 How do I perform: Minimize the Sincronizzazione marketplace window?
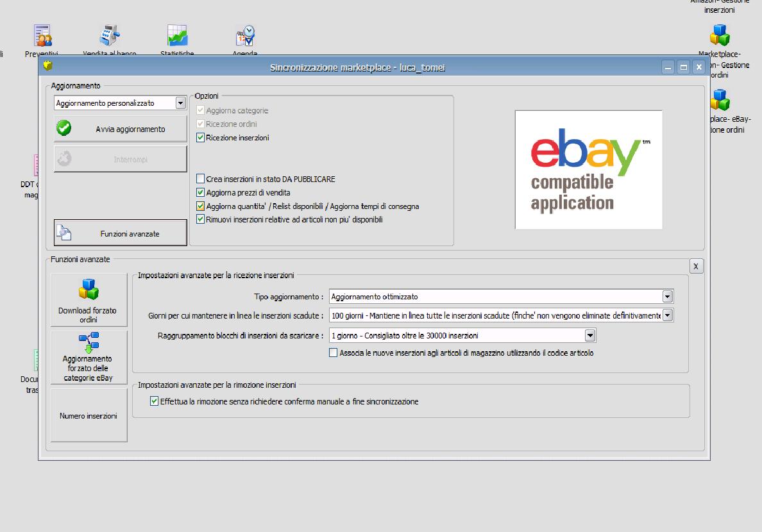668,67
